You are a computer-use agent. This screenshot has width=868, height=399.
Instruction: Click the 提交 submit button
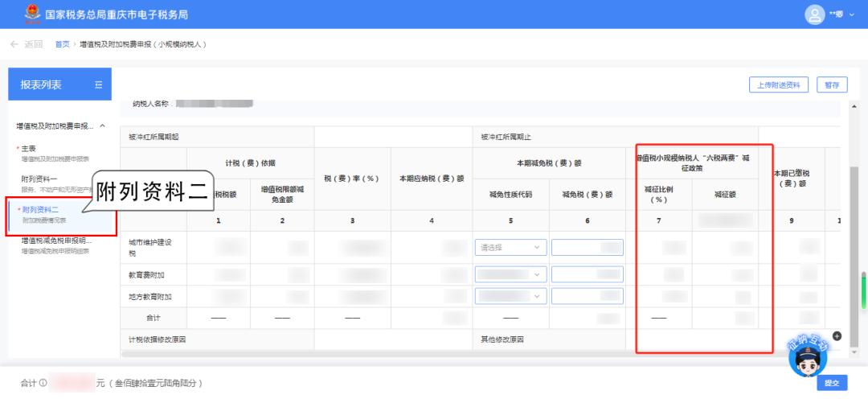coord(831,384)
